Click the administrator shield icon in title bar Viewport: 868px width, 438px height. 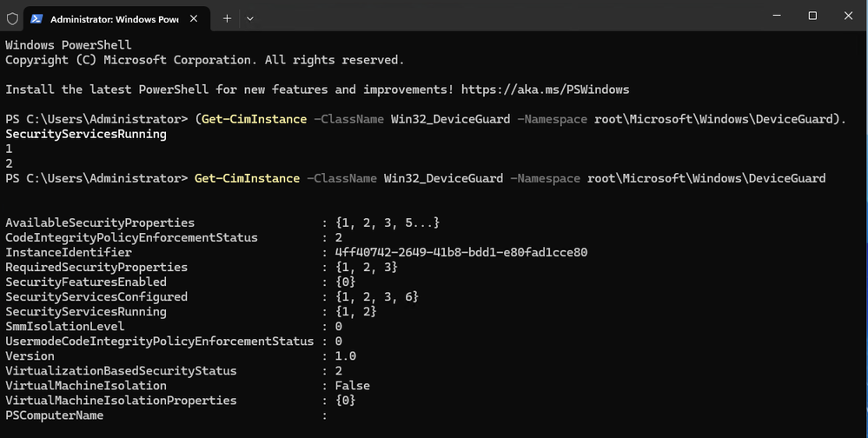coord(12,18)
